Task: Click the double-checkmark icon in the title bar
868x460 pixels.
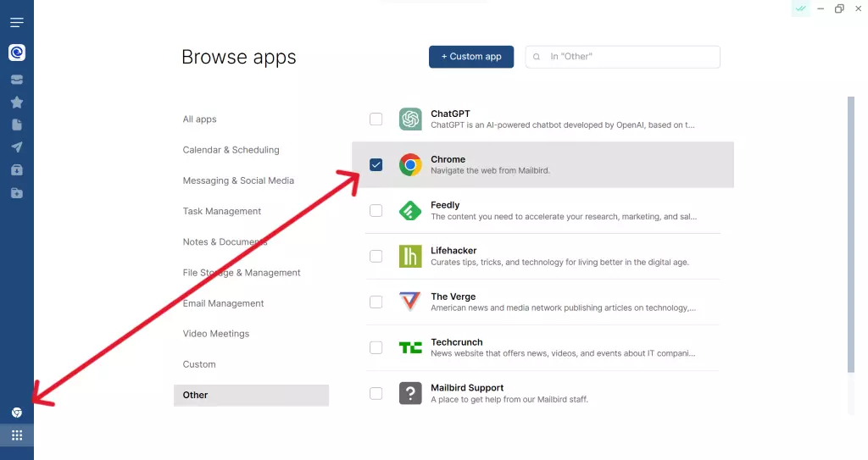Action: [x=799, y=8]
